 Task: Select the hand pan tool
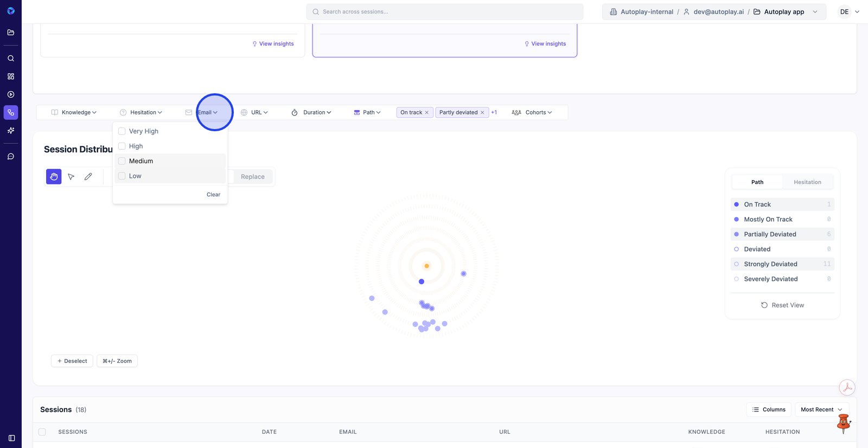tap(54, 177)
